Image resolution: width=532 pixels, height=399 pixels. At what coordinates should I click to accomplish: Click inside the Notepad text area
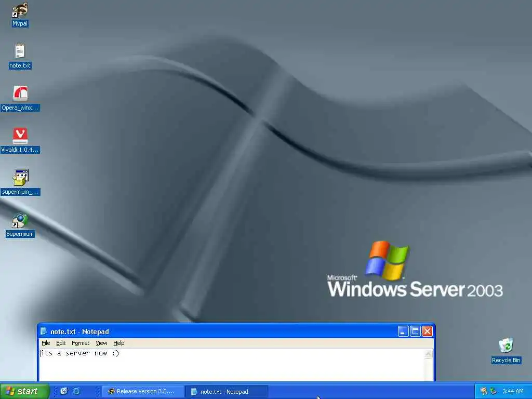231,365
